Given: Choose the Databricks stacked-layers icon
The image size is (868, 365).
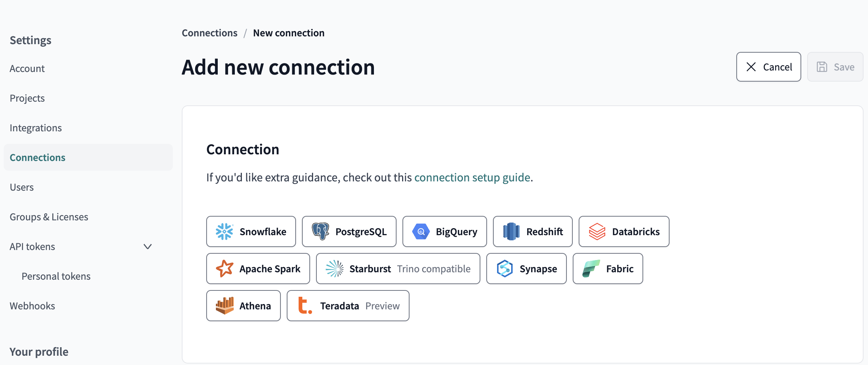Looking at the screenshot, I should [x=597, y=231].
